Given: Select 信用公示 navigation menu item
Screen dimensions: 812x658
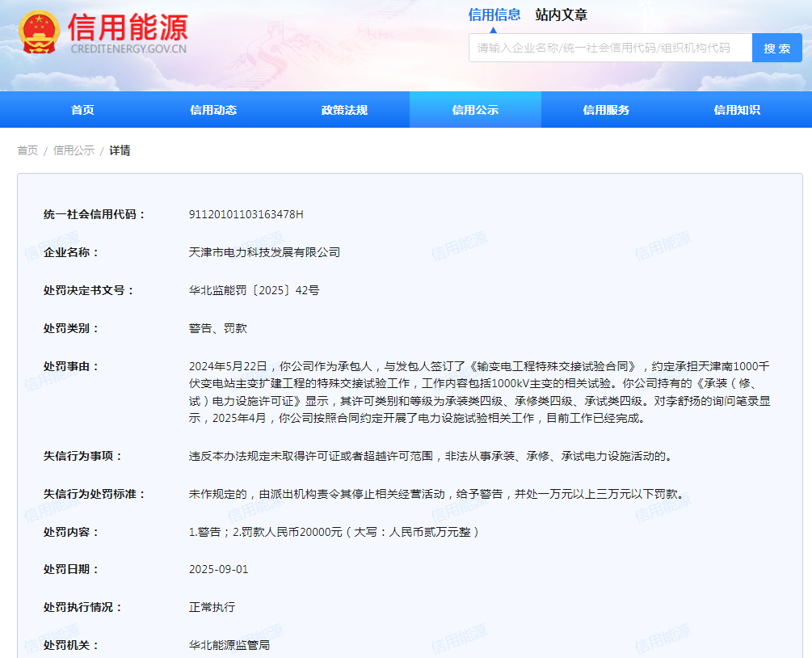Looking at the screenshot, I should click(475, 110).
